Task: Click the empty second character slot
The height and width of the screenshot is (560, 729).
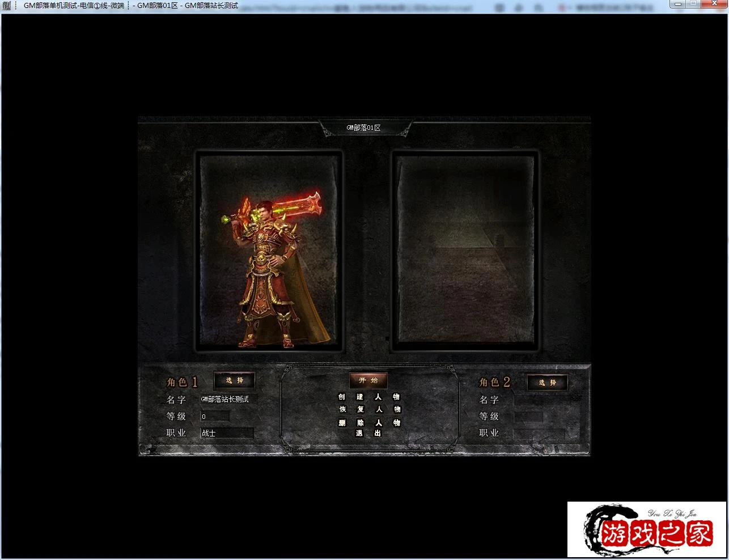Action: [x=465, y=251]
